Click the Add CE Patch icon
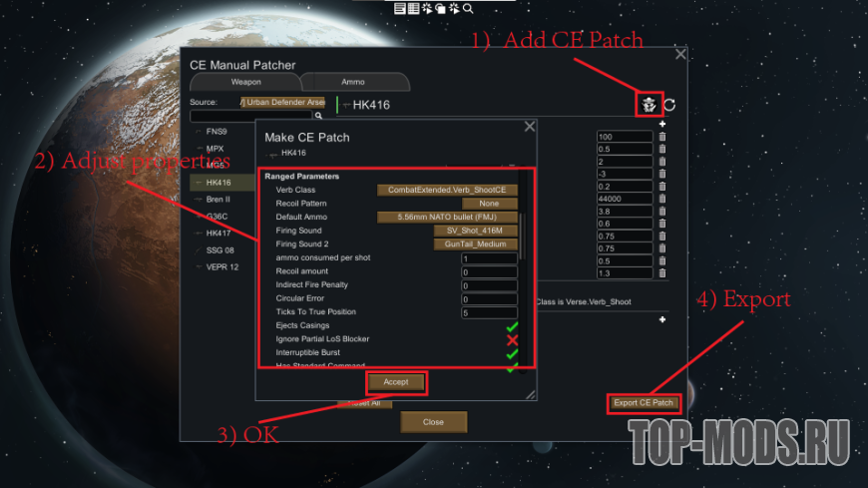This screenshot has height=488, width=868. 649,104
